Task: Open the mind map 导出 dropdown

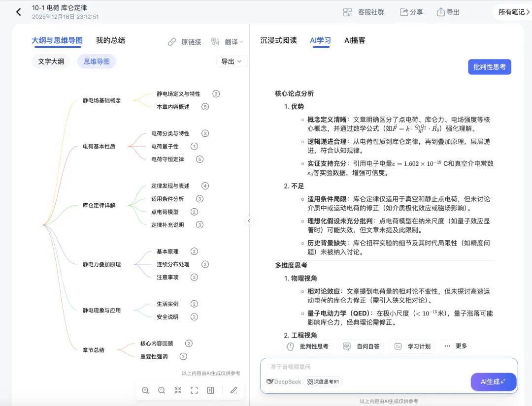Action: pyautogui.click(x=232, y=62)
